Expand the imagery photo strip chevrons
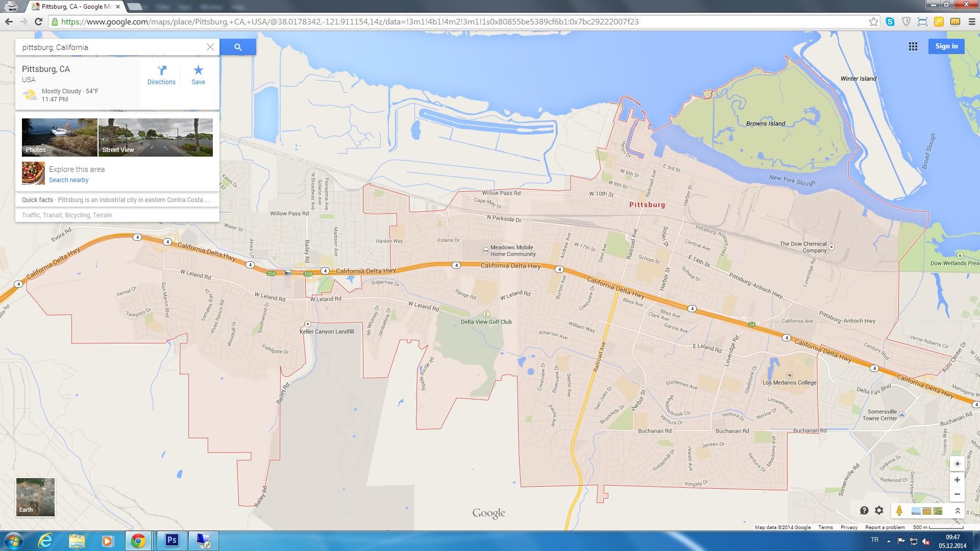This screenshot has width=980, height=551. (958, 510)
